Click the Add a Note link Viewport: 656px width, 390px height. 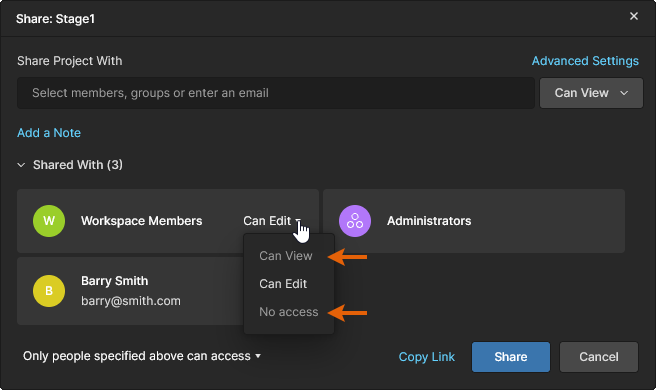pyautogui.click(x=49, y=133)
